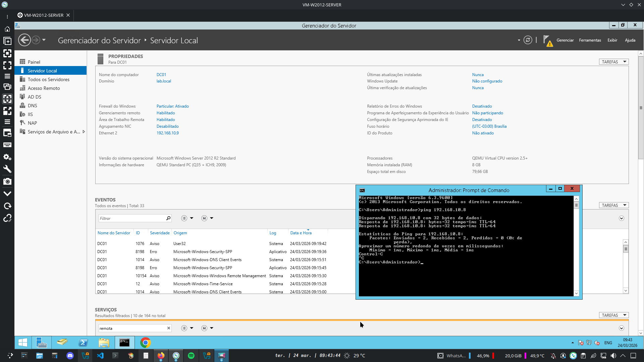Open the navigation history dropdown arrow
The image size is (644, 362).
tap(44, 40)
